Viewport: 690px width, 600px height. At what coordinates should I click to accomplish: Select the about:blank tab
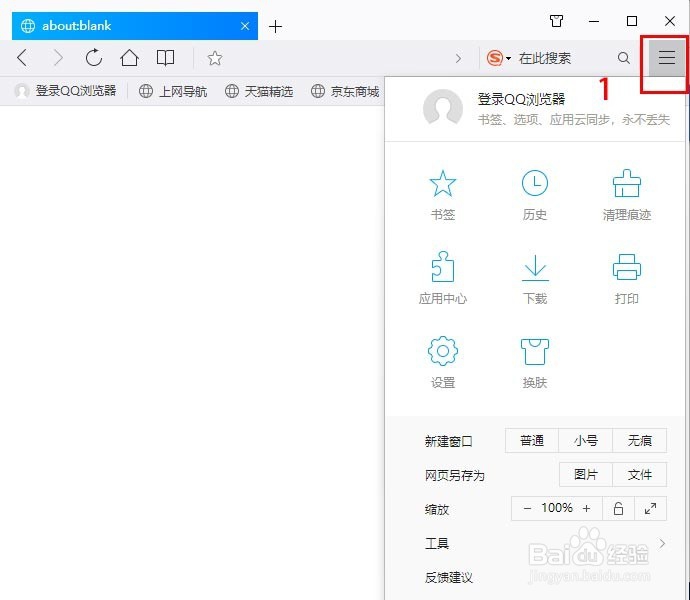coord(135,26)
